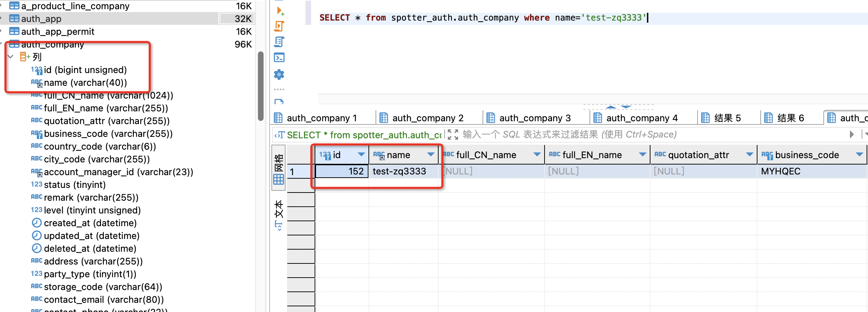Click row number 1 header
This screenshot has width=868, height=312.
click(x=301, y=172)
